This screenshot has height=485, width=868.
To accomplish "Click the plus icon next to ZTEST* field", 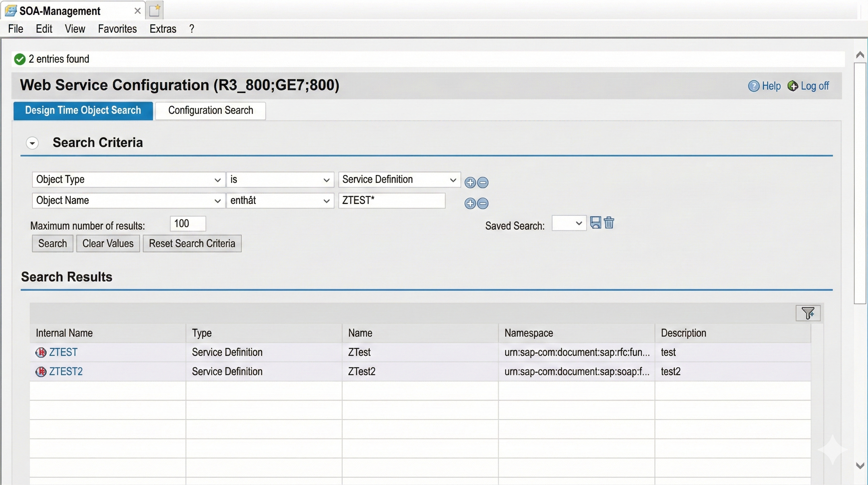I will (x=470, y=203).
